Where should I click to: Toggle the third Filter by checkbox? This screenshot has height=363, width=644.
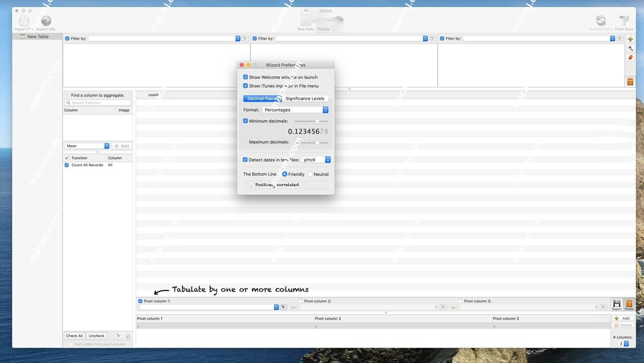tap(442, 39)
